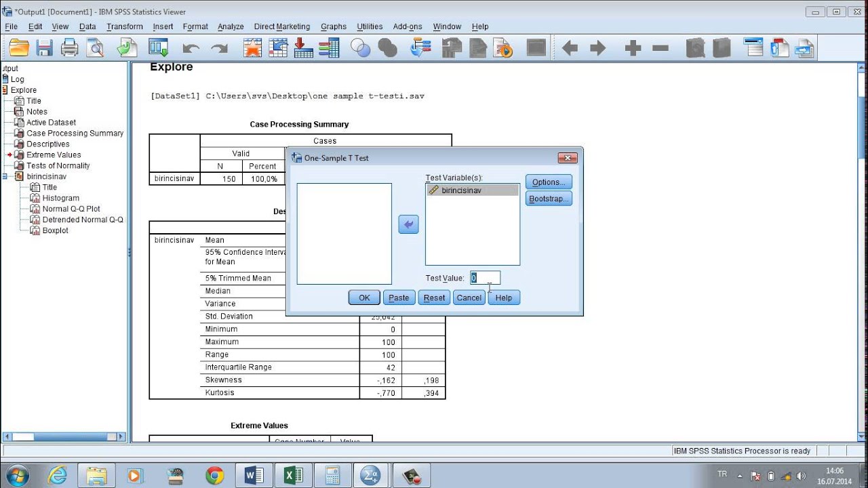Close the One-Sample T Test dialog
Image resolution: width=868 pixels, height=488 pixels.
[567, 158]
